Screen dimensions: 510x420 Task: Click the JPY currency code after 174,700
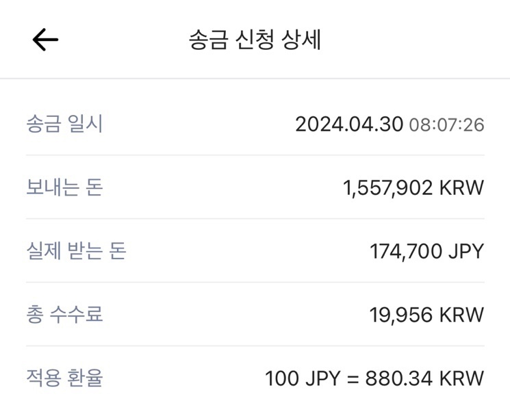click(x=466, y=251)
